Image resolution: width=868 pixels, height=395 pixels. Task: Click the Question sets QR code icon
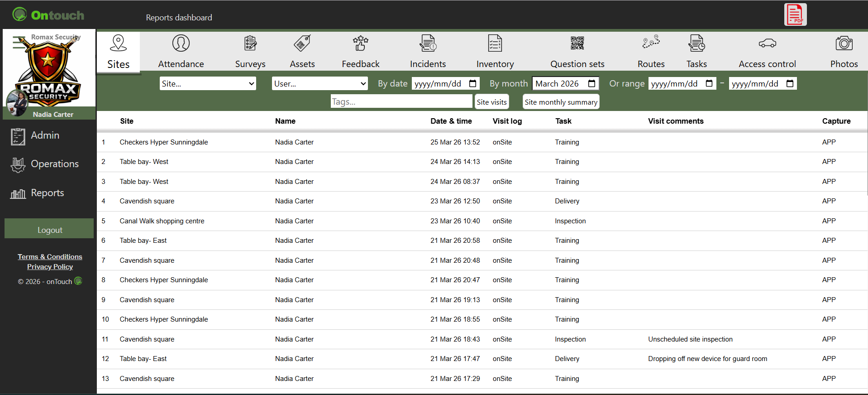(577, 43)
